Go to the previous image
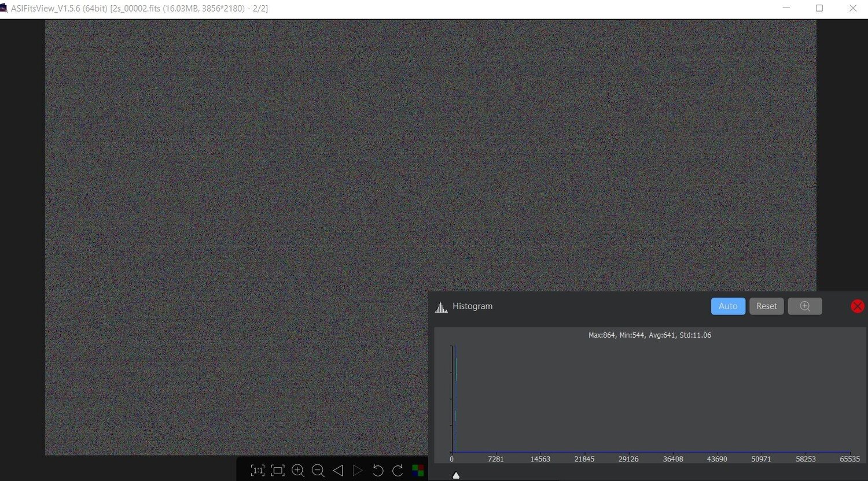The image size is (868, 481). coord(338,471)
